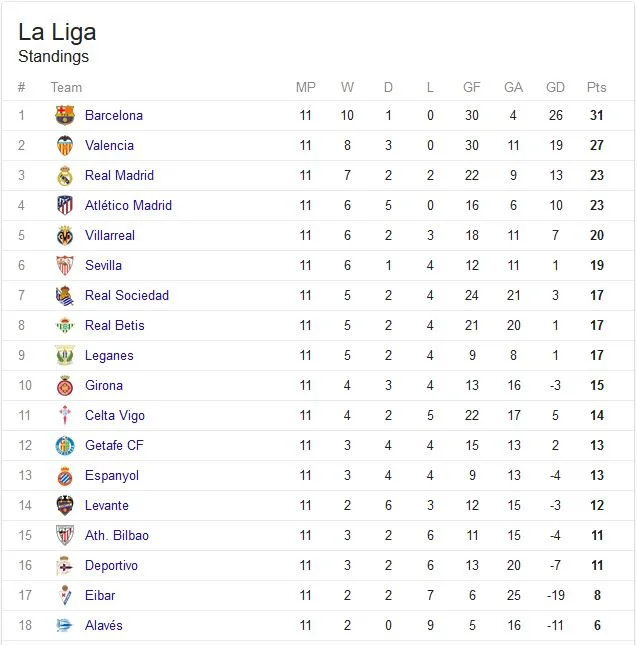Click the Valencia club crest icon

(65, 145)
